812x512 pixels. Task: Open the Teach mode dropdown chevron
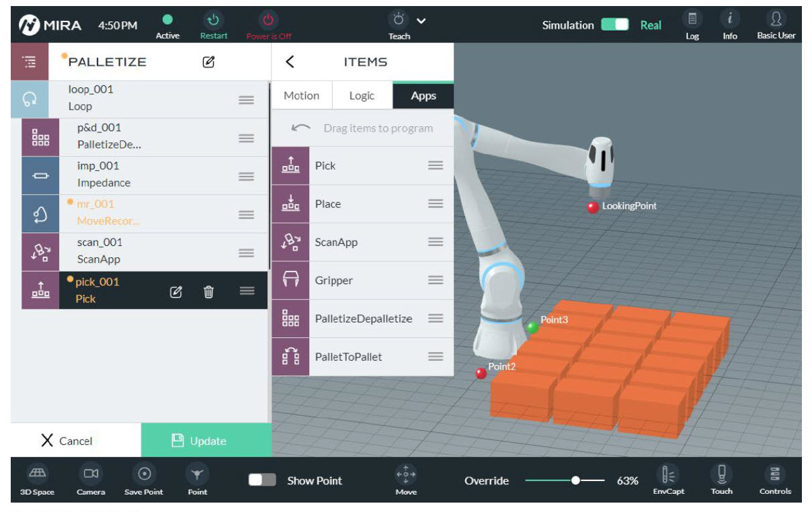[421, 20]
